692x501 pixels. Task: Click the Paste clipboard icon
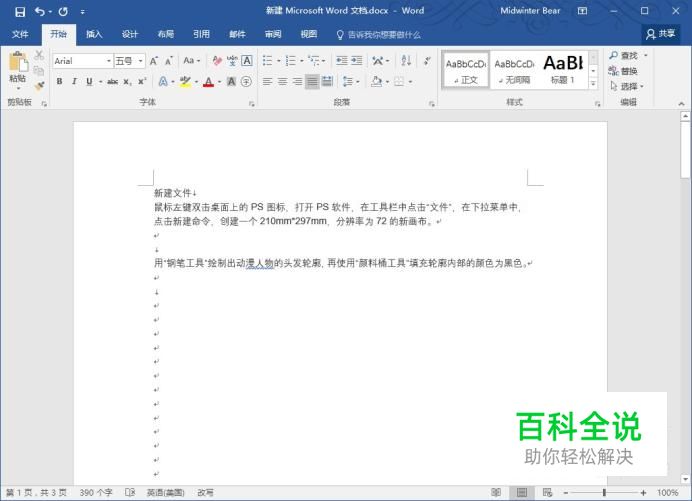(x=18, y=62)
